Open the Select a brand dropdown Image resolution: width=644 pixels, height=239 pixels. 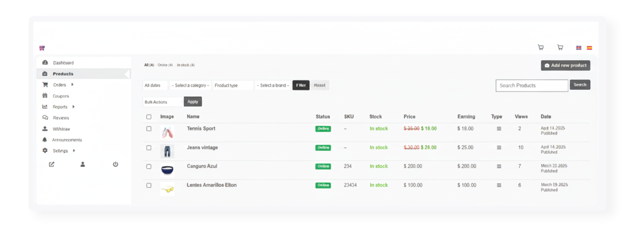click(x=273, y=86)
